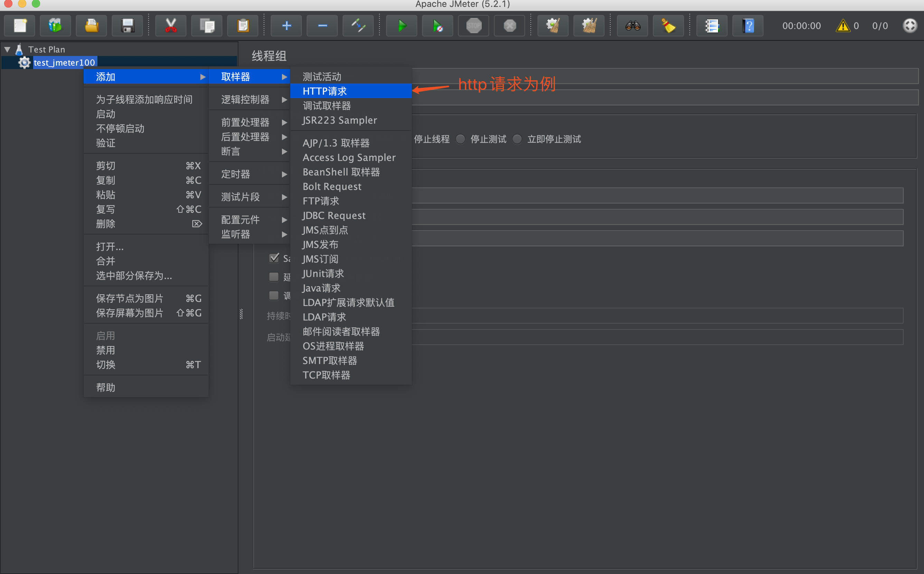Select JSR223 Sampler menu item
Image resolution: width=924 pixels, height=574 pixels.
tap(351, 120)
